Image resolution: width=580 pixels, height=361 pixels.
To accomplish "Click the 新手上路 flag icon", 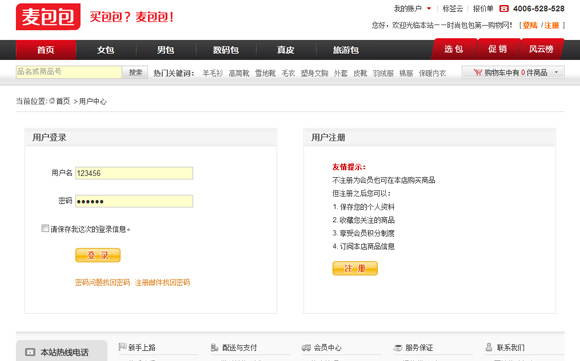I will click(122, 347).
